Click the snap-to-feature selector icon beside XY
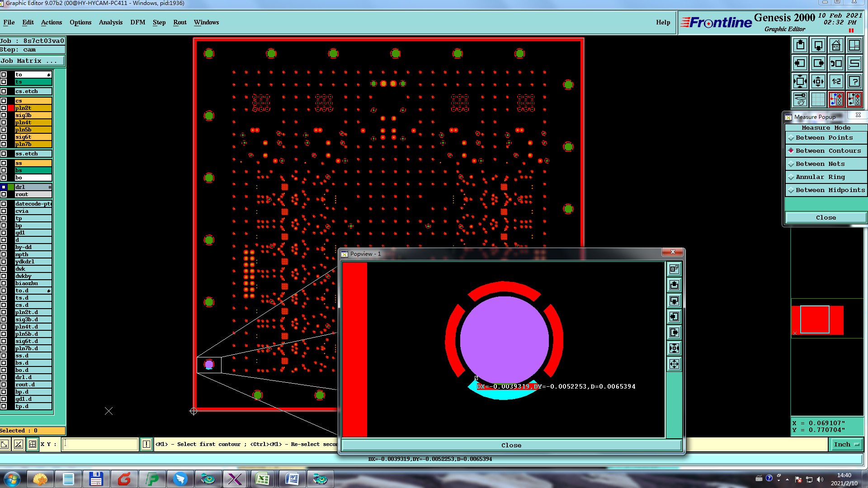The image size is (868, 488). pos(33,444)
